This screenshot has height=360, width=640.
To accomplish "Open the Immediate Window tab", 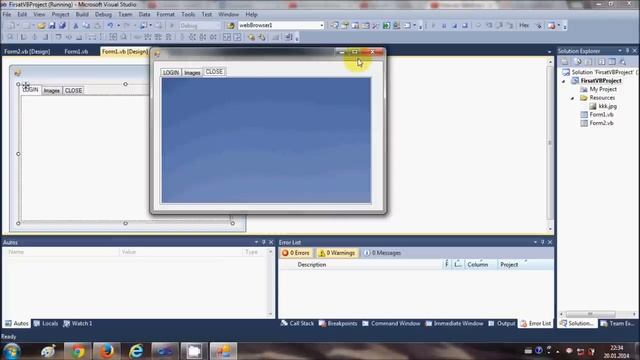I will click(x=454, y=323).
